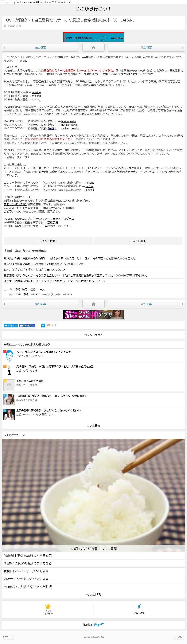Click the トップへ button
The image size is (187, 644).
click(179, 637)
